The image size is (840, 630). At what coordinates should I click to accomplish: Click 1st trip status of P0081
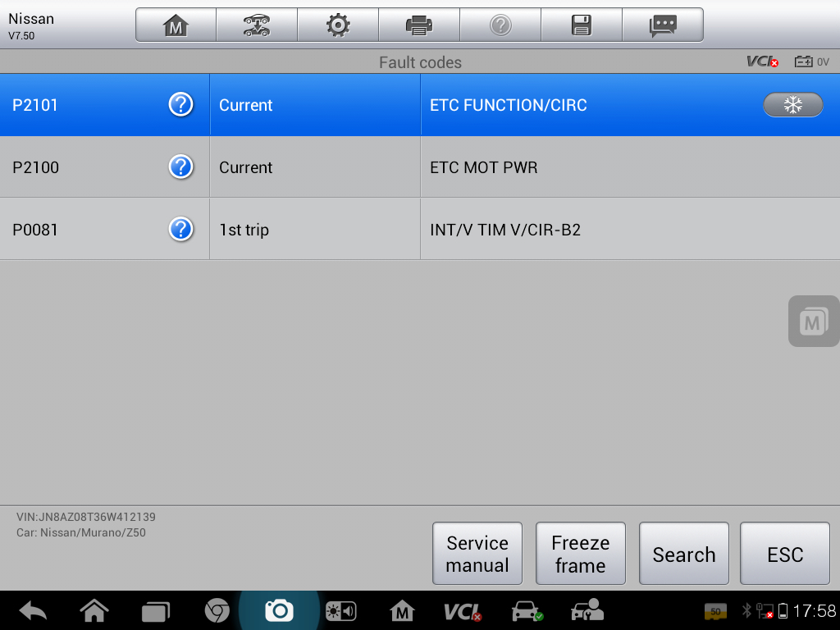[244, 230]
